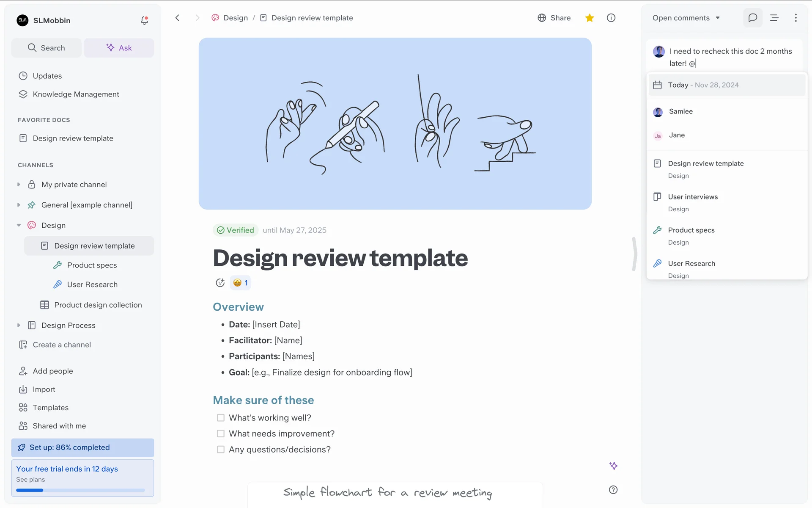Unstar the doc using the yellow star
Viewport: 812px width, 508px height.
pos(590,18)
